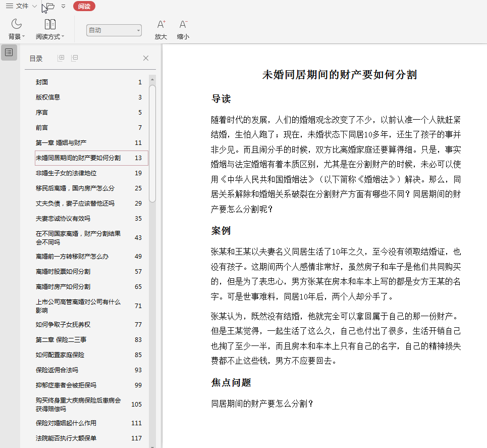Close the 目录 panel

(146, 58)
